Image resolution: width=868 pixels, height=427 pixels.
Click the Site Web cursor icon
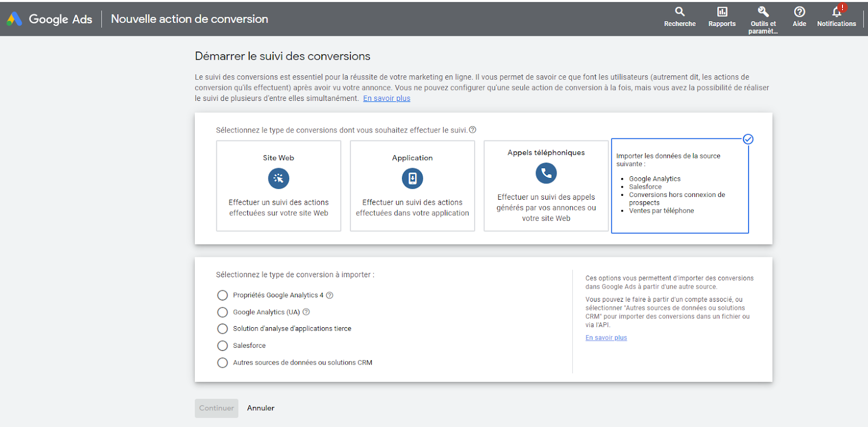coord(278,178)
